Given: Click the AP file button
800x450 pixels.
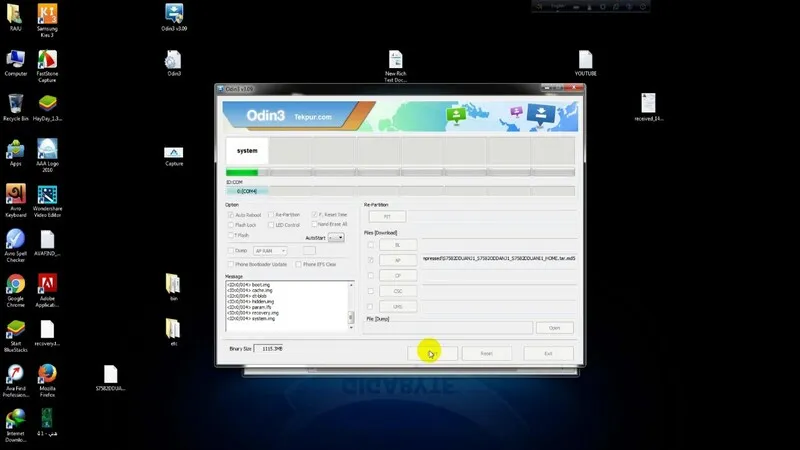Looking at the screenshot, I should (x=397, y=259).
